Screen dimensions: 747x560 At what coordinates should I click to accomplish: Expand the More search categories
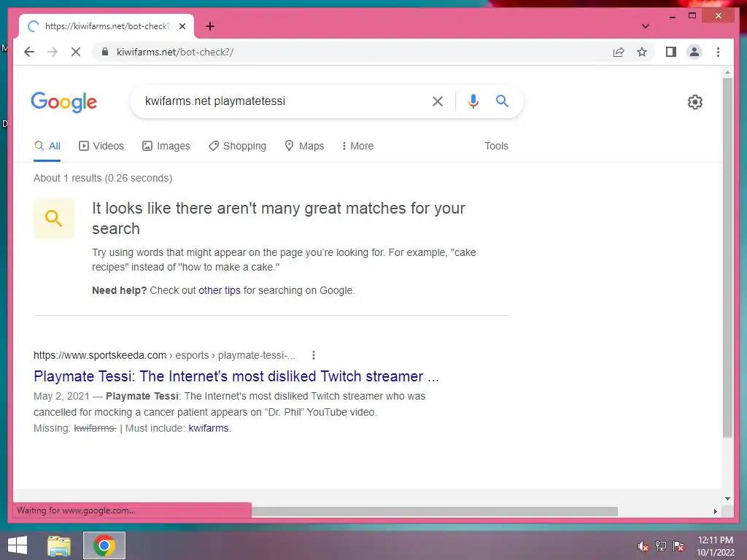(357, 146)
